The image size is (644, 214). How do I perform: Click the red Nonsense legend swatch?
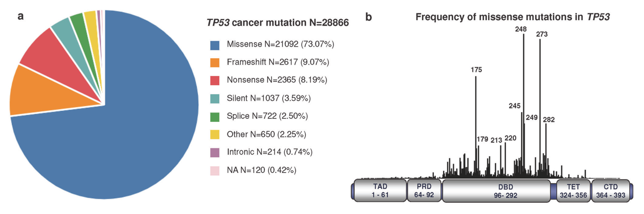coord(215,81)
